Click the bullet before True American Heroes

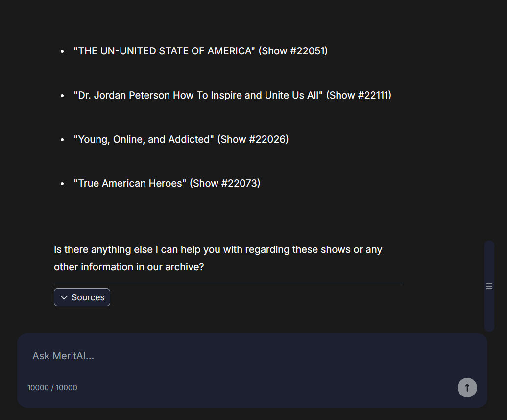click(62, 183)
